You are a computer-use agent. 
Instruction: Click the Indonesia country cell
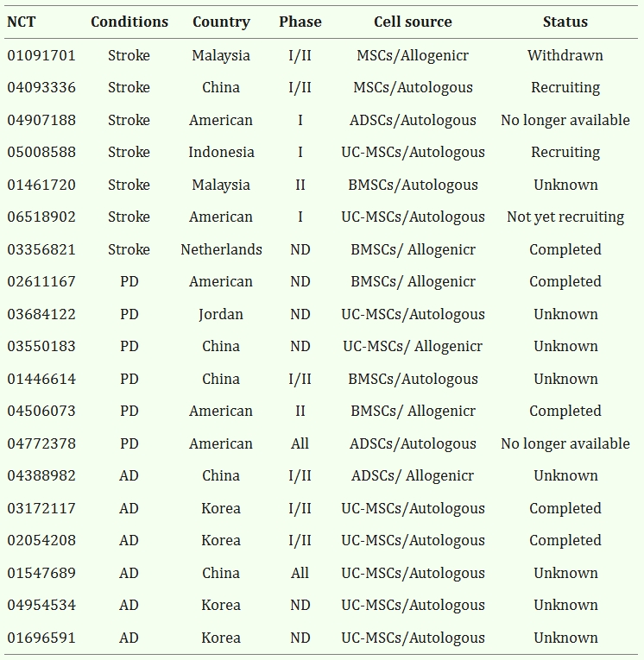[221, 152]
